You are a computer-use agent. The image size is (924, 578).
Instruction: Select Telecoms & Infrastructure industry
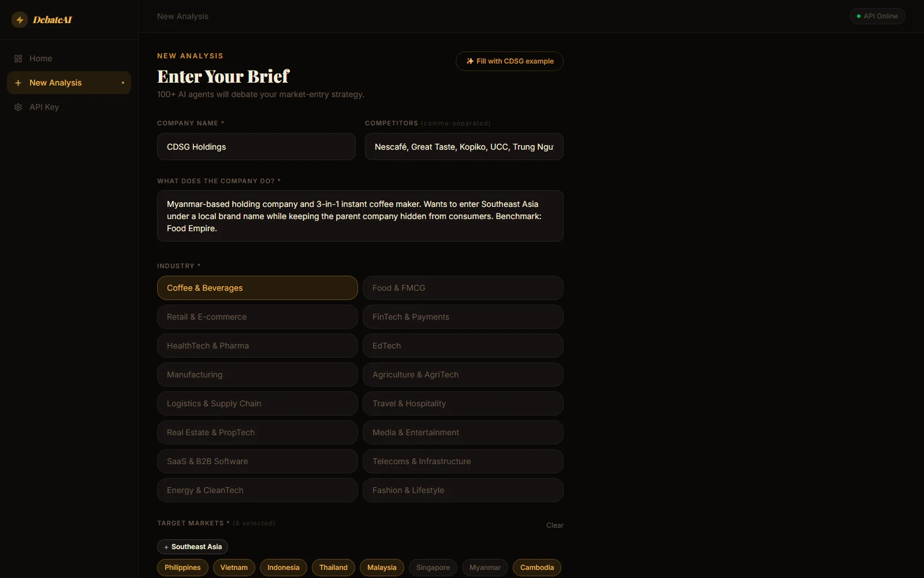pos(463,461)
